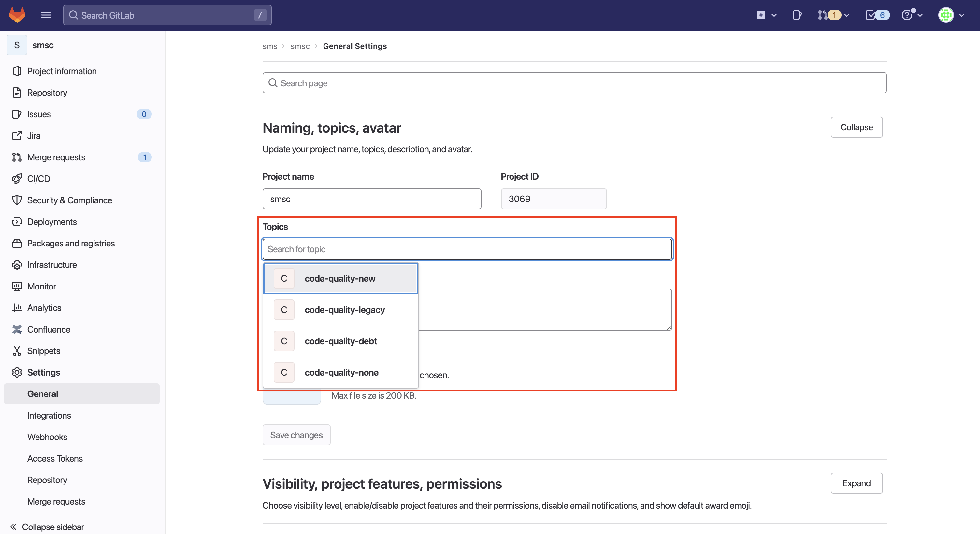Click the Security & Compliance shield icon

17,200
